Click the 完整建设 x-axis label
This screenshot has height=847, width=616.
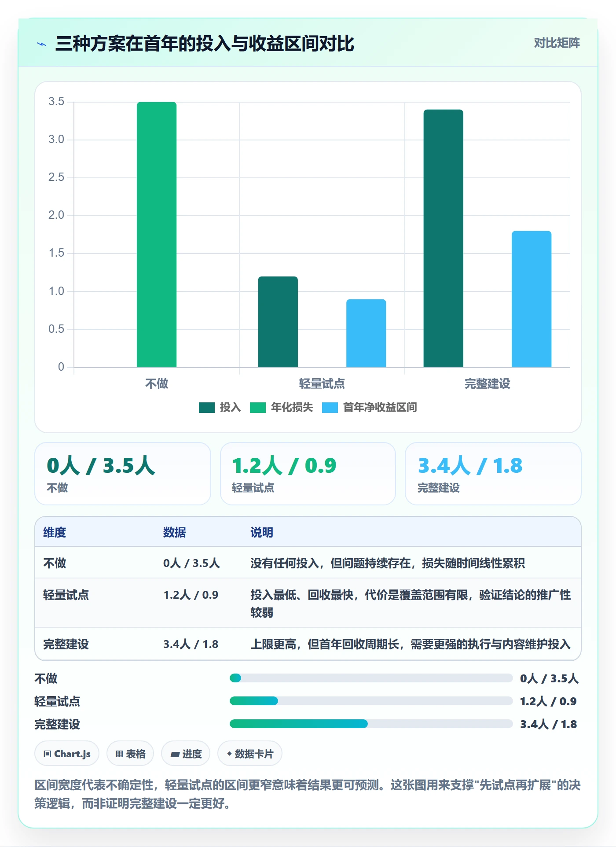tap(488, 383)
